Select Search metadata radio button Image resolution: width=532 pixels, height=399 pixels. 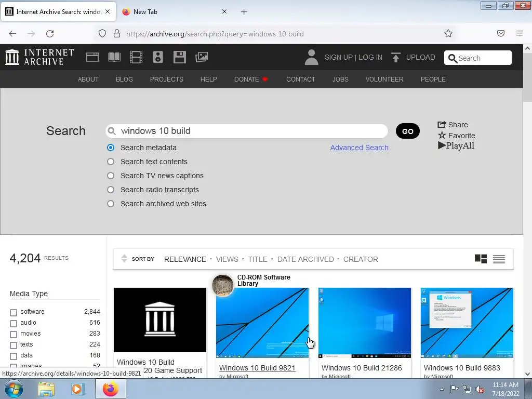(x=111, y=148)
